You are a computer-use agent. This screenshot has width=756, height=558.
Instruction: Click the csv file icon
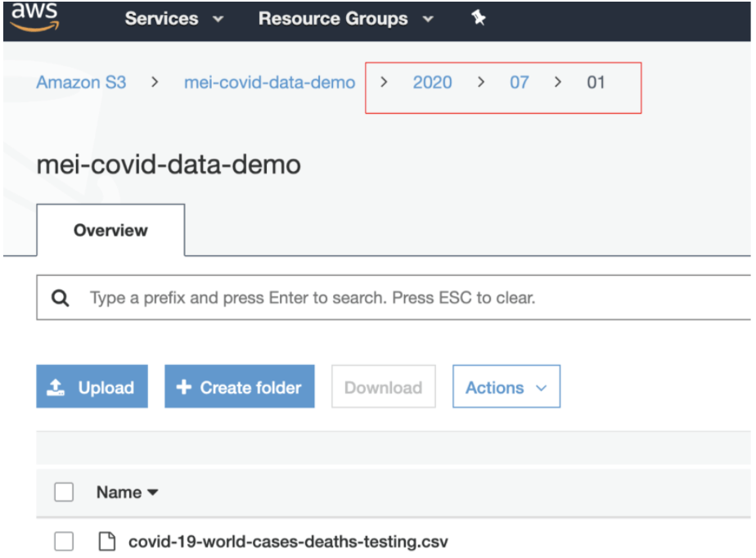coord(106,541)
